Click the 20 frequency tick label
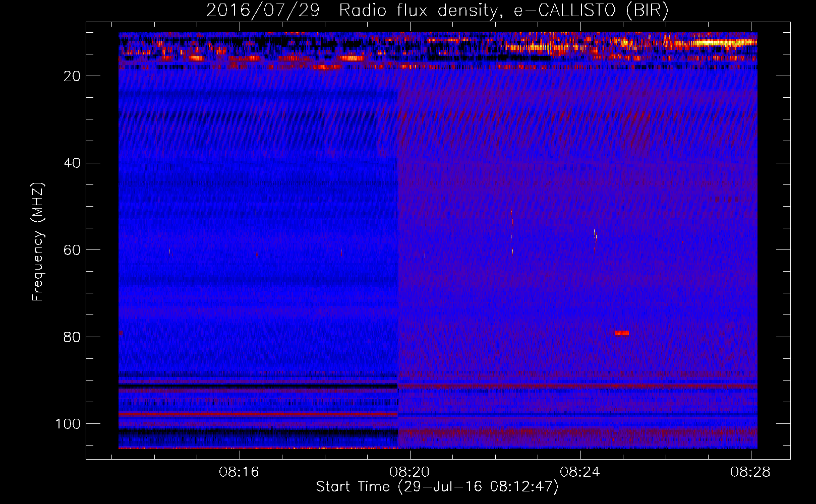The image size is (816, 504). click(72, 76)
